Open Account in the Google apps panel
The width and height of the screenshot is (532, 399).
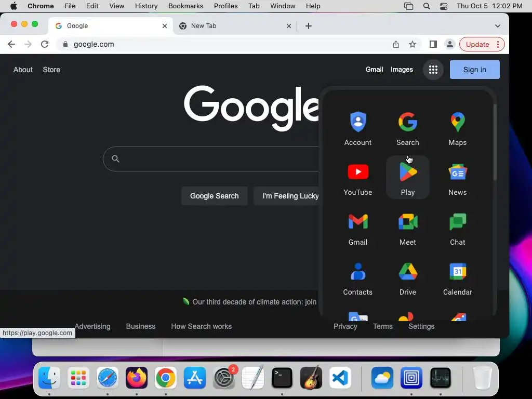[x=357, y=128]
